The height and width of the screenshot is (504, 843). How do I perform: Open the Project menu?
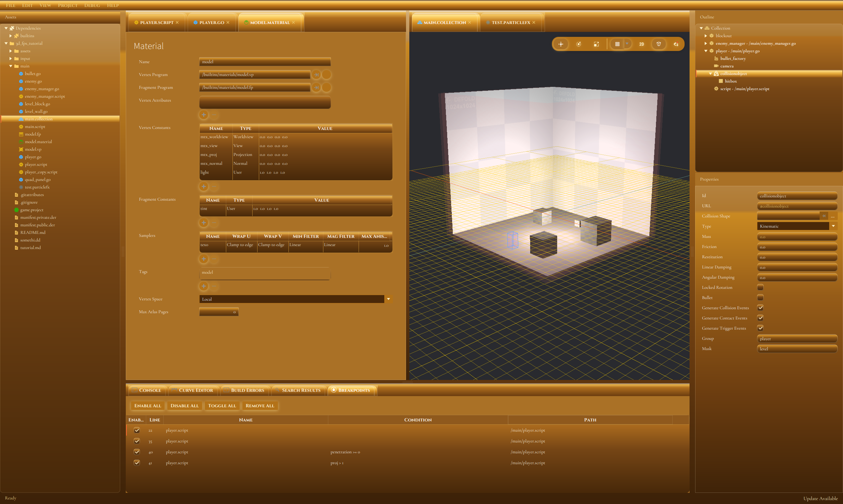pyautogui.click(x=68, y=5)
